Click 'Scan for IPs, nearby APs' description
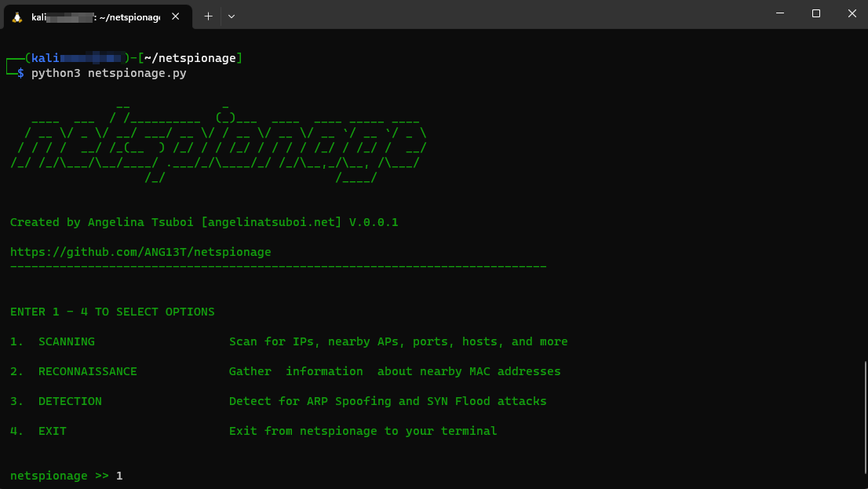The height and width of the screenshot is (489, 868). click(x=399, y=341)
